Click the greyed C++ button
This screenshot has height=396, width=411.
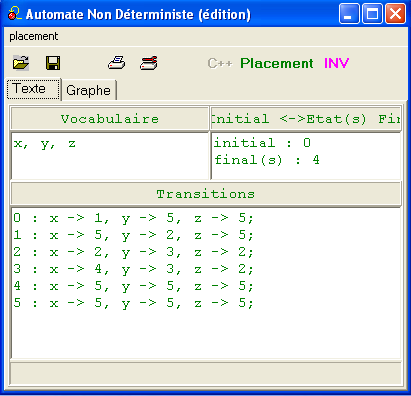[219, 63]
